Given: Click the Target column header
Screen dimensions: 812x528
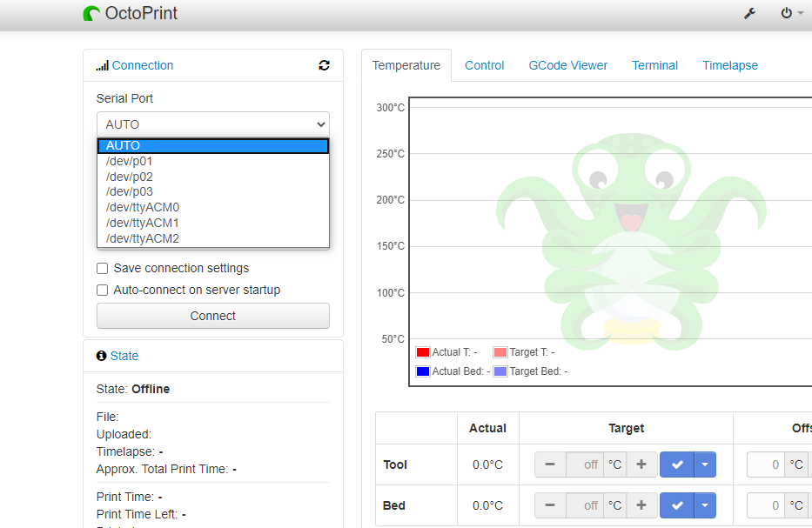Looking at the screenshot, I should pyautogui.click(x=626, y=428).
